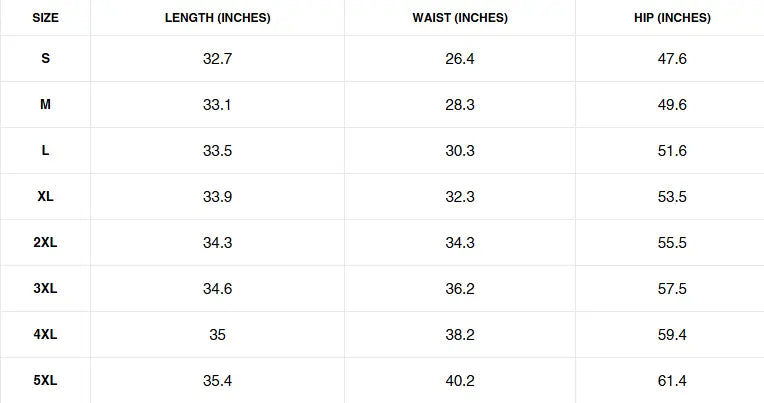Click the LENGTH (INCHES) column header

coord(217,18)
